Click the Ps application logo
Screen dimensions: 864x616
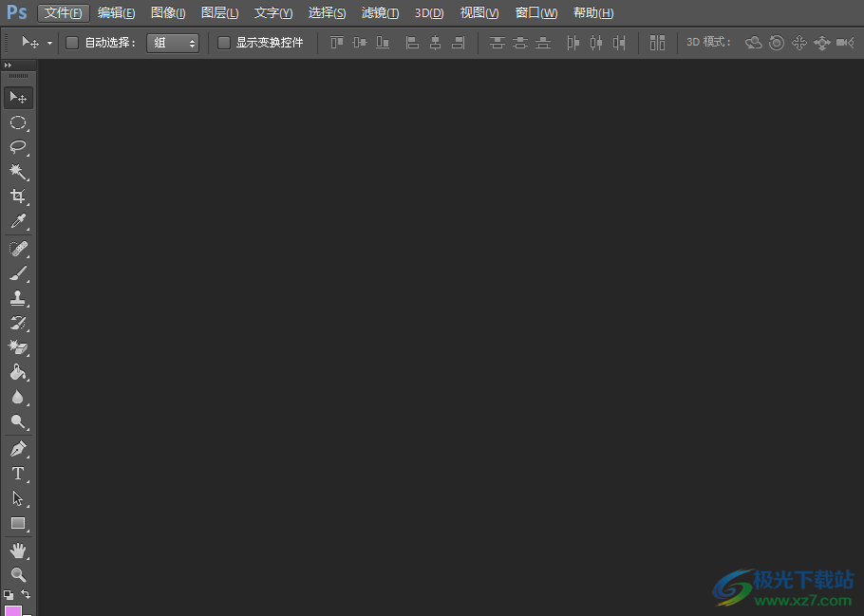(x=17, y=12)
